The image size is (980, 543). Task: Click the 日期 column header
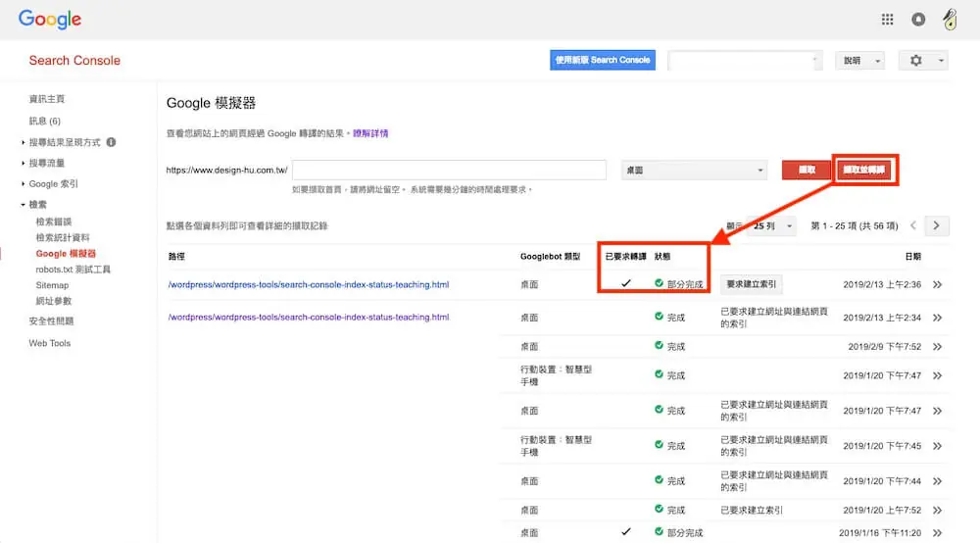912,256
